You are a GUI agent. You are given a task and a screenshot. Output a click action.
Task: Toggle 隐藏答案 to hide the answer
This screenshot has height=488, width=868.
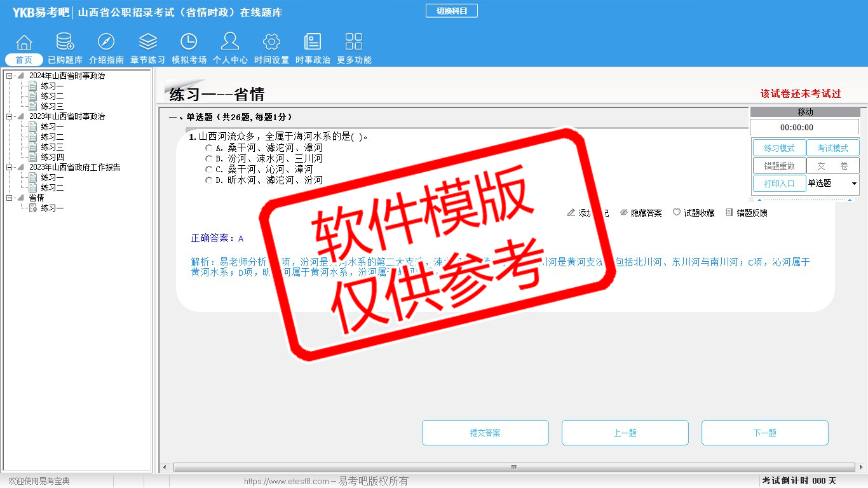(x=641, y=213)
